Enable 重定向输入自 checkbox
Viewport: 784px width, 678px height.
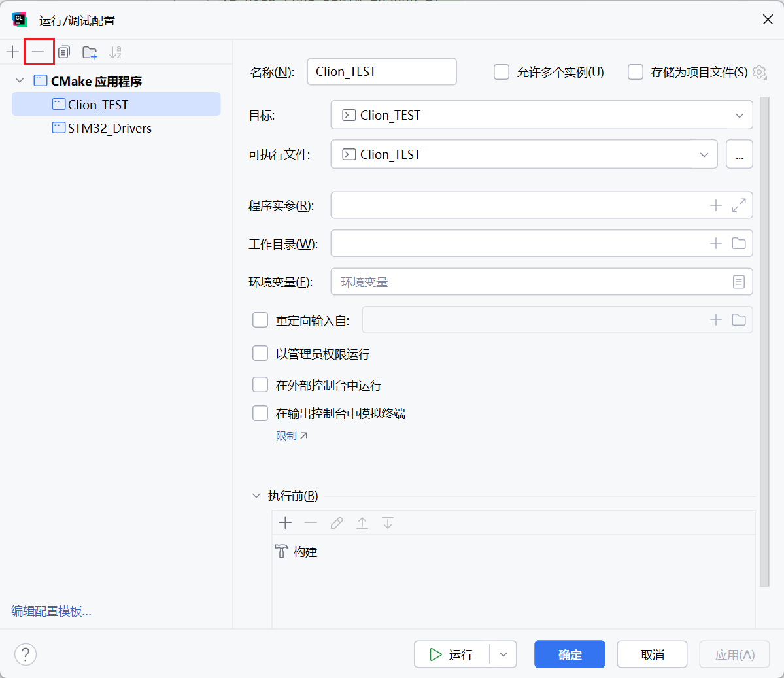[x=260, y=320]
